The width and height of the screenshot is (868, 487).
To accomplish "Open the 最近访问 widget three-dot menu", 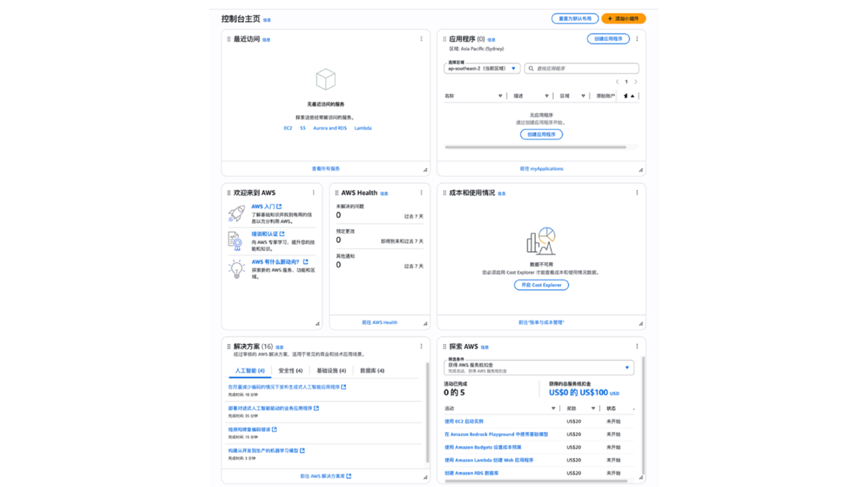I will click(421, 39).
